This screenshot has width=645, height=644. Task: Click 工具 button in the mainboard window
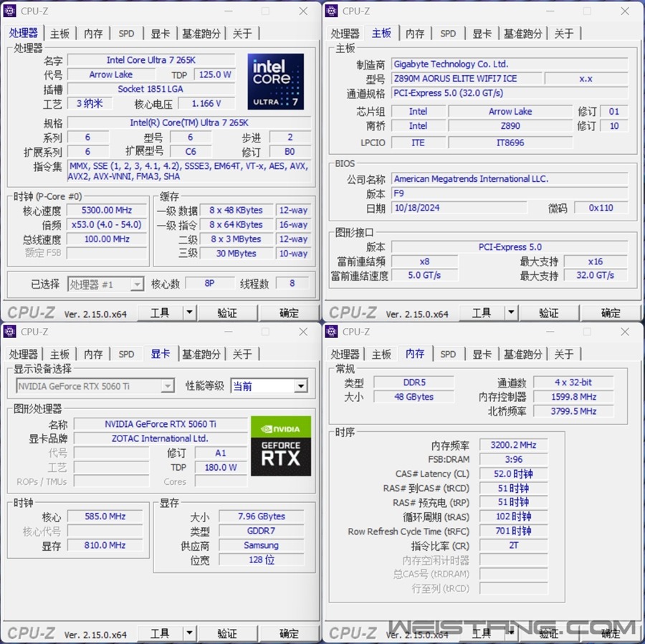click(482, 312)
